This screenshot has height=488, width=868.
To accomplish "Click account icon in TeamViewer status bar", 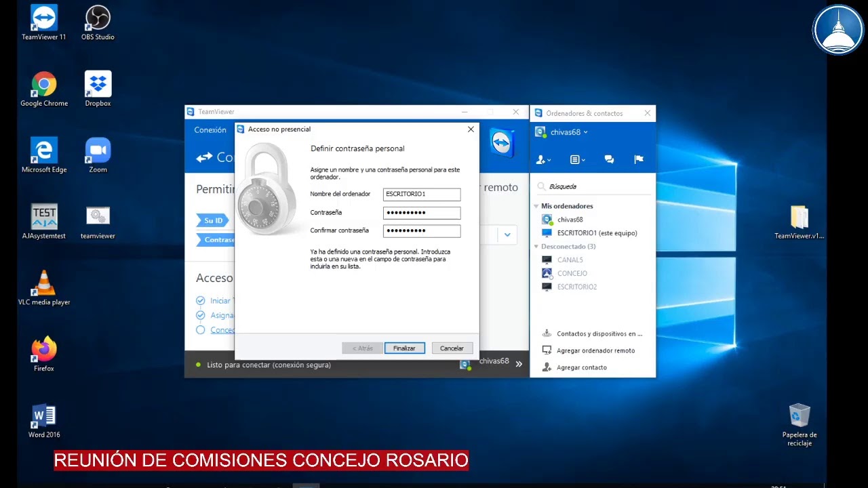I will coord(465,364).
